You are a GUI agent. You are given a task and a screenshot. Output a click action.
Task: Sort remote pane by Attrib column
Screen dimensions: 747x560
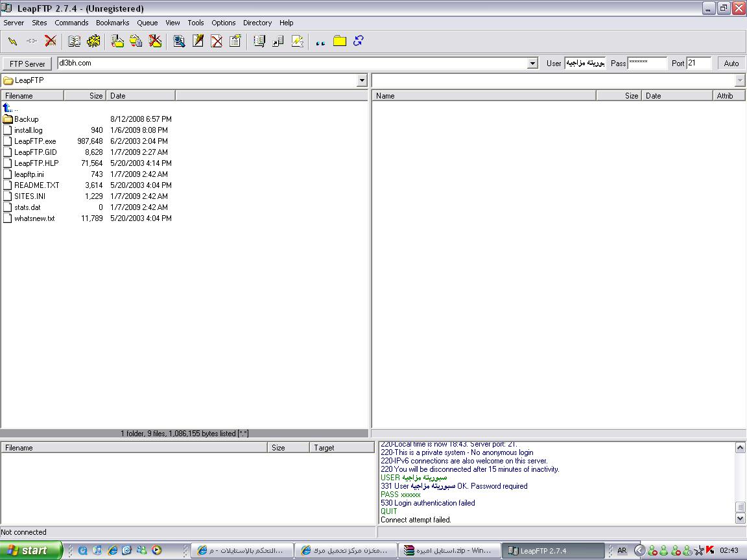point(729,96)
